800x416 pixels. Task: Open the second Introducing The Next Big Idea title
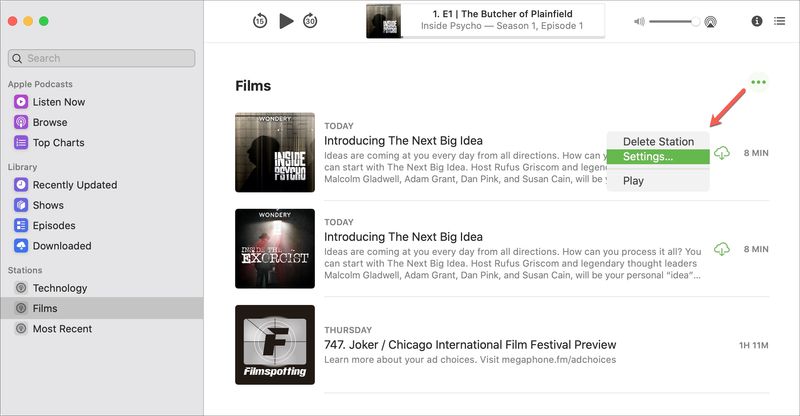[x=403, y=237]
